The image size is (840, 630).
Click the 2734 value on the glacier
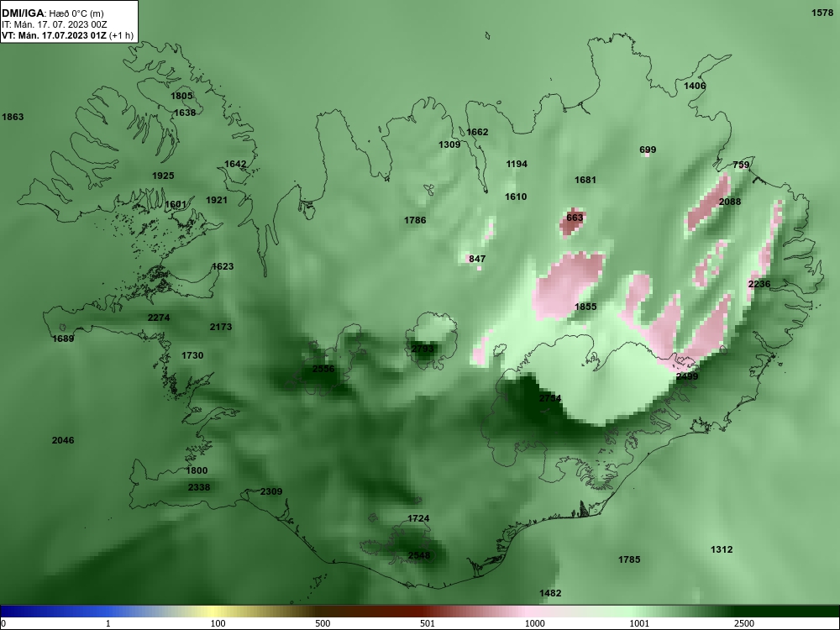[x=550, y=398]
